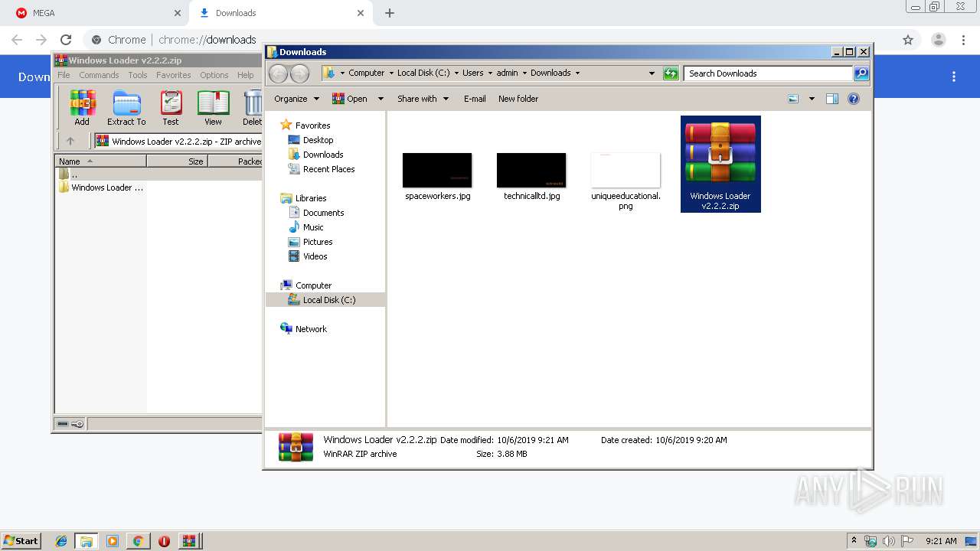Click the View icon in WinRAR toolbar
The image size is (980, 551).
point(213,108)
